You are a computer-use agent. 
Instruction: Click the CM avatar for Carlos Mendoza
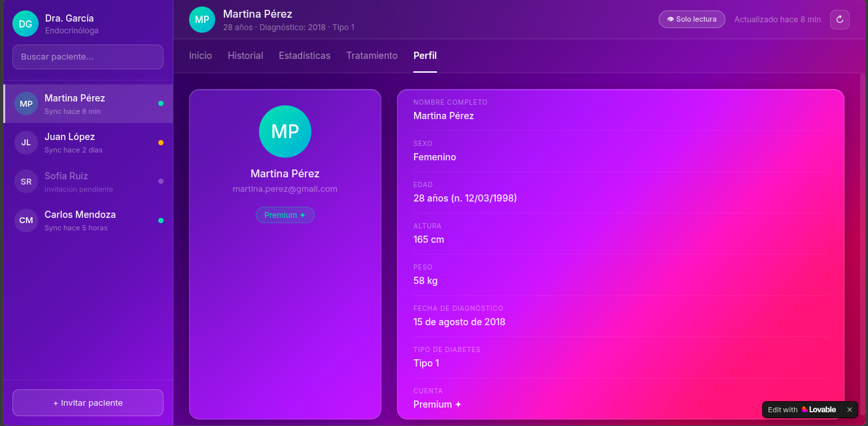tap(26, 221)
